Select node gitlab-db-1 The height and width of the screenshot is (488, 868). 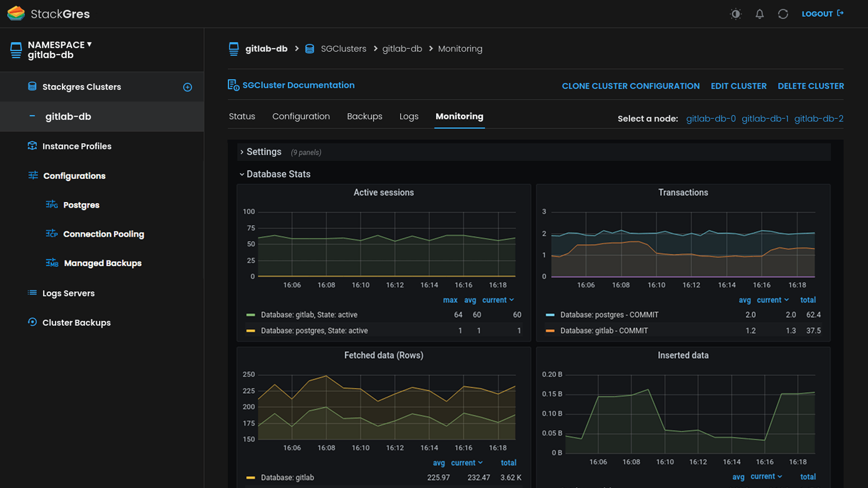pyautogui.click(x=765, y=118)
